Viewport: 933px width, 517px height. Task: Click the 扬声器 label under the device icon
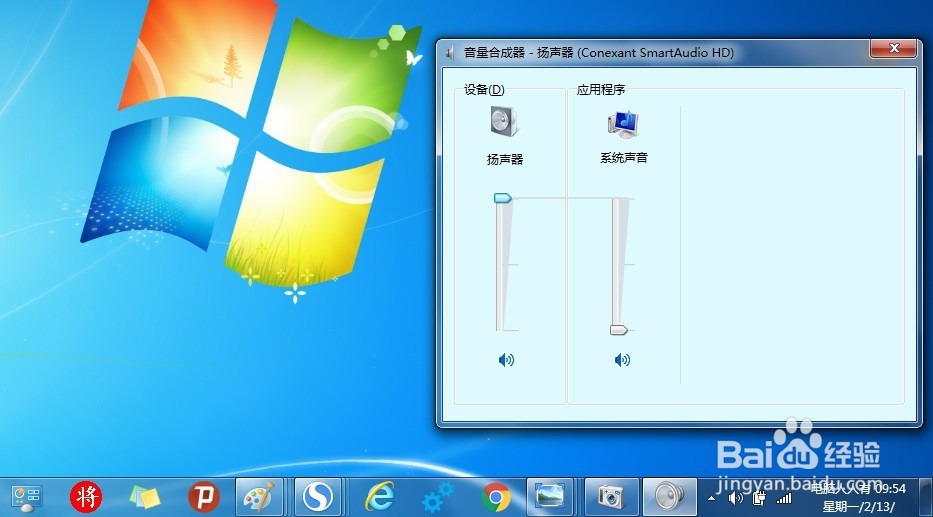505,159
